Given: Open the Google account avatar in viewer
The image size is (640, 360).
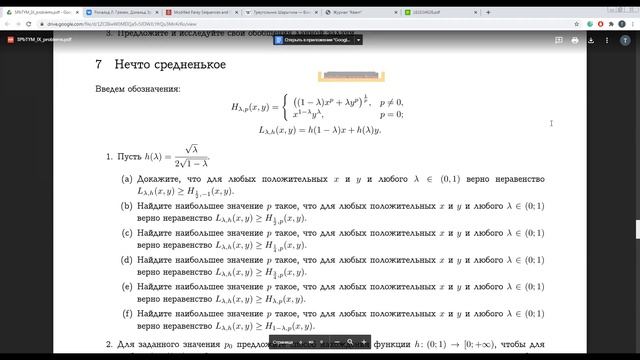Looking at the screenshot, I should click(625, 40).
